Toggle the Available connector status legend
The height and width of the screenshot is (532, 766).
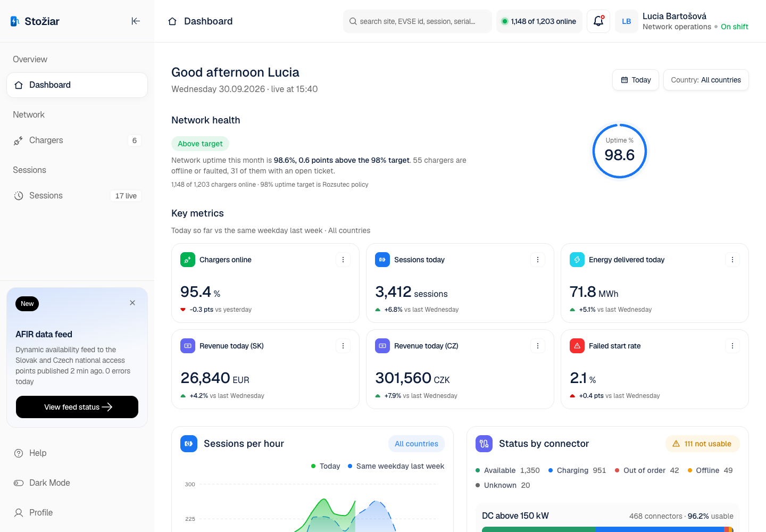(507, 470)
